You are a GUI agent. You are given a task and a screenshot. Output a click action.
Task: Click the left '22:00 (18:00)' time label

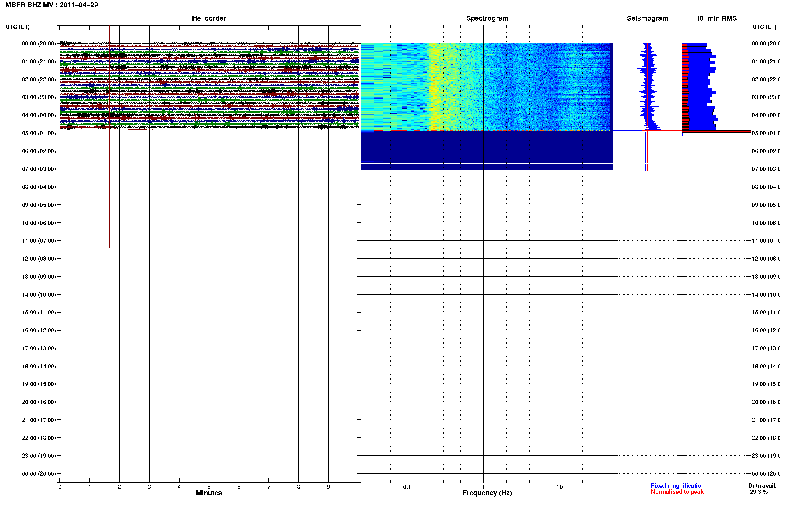(39, 438)
